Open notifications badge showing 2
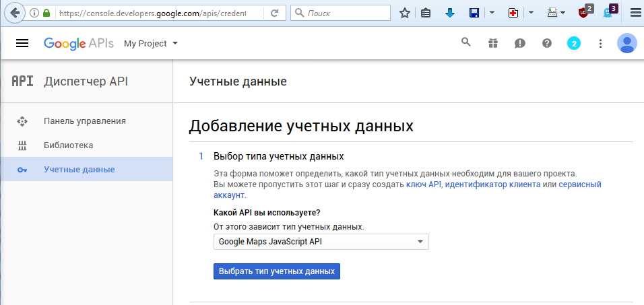Image resolution: width=644 pixels, height=305 pixels. point(574,43)
